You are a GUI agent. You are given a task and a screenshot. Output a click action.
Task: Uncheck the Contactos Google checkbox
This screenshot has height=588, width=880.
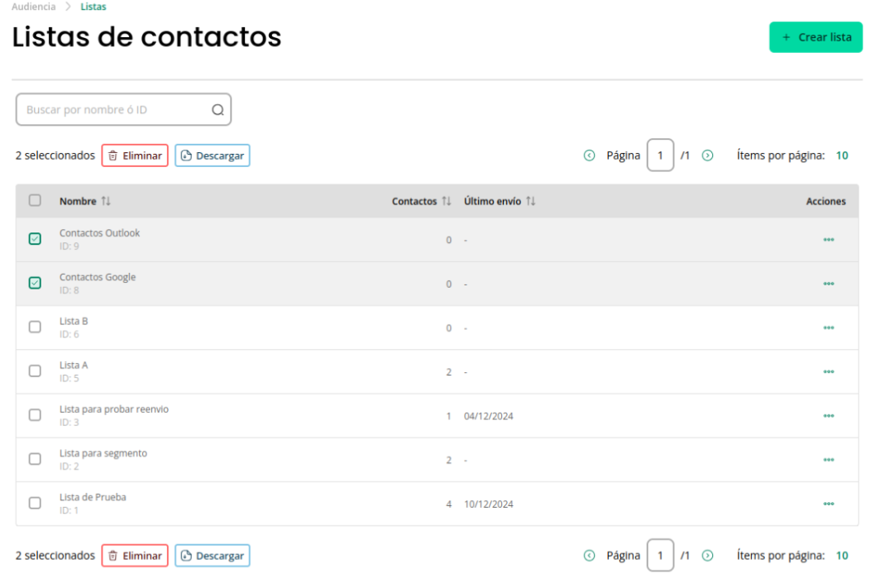point(35,283)
